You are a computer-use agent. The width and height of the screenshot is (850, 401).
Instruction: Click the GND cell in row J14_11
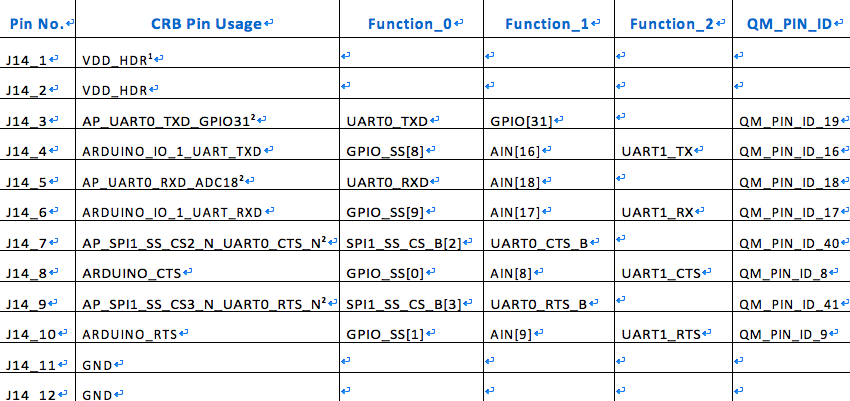pyautogui.click(x=208, y=358)
